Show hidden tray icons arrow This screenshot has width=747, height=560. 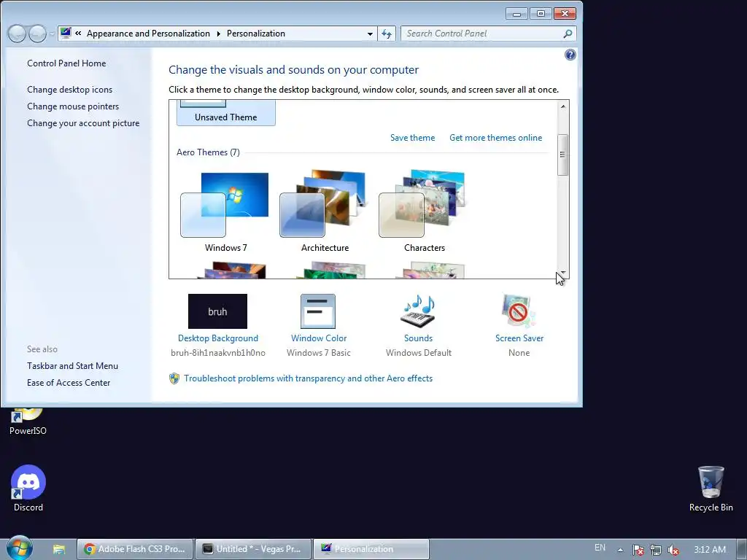620,550
